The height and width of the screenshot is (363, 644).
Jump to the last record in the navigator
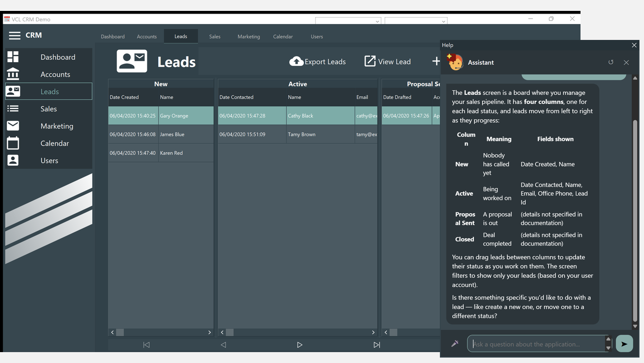pos(376,345)
